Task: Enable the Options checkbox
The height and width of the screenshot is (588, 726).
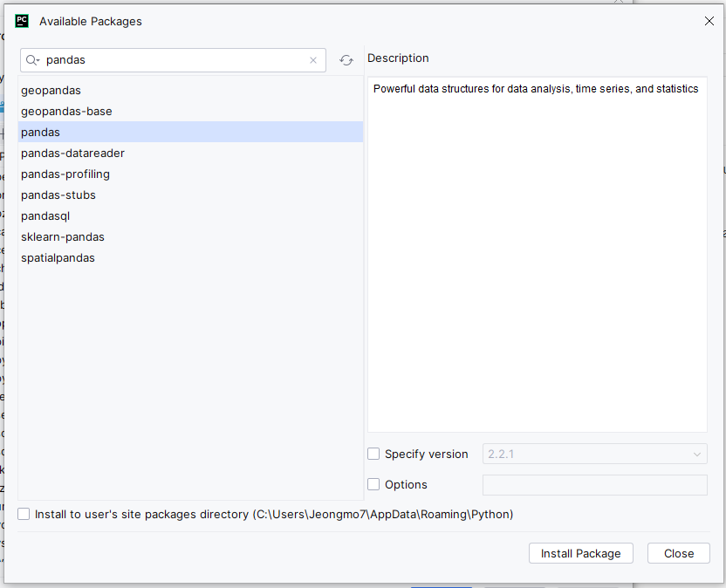Action: point(373,484)
